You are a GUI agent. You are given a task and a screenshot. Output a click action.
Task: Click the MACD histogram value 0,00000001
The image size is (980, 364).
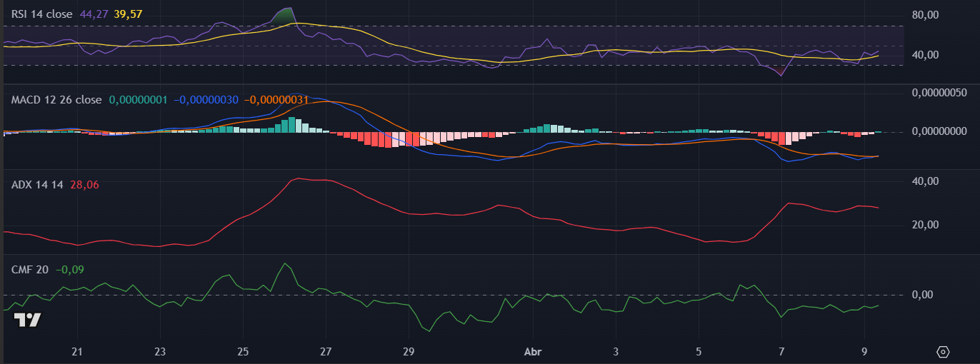coord(138,100)
